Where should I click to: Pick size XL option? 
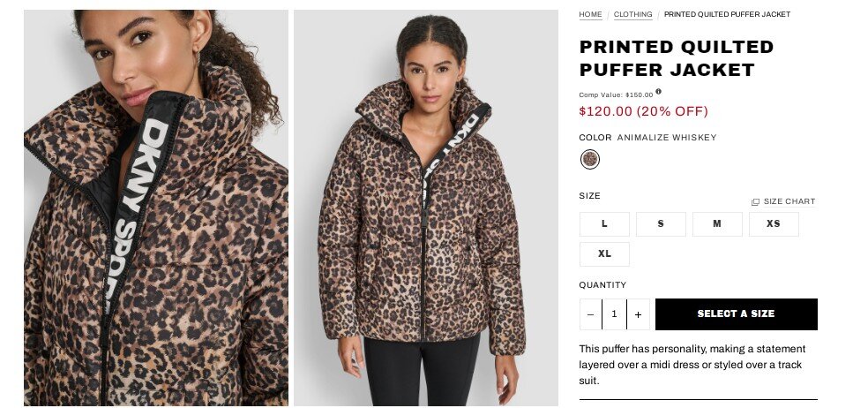point(604,253)
